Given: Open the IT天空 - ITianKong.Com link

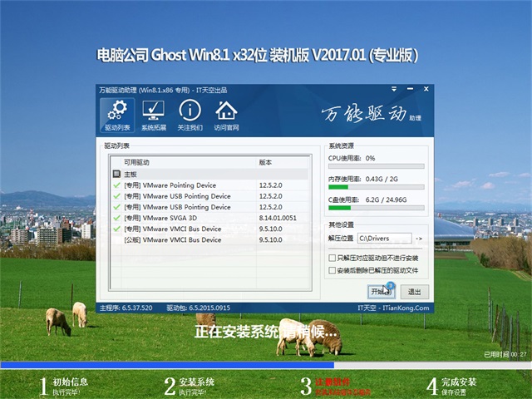Looking at the screenshot, I should [393, 308].
